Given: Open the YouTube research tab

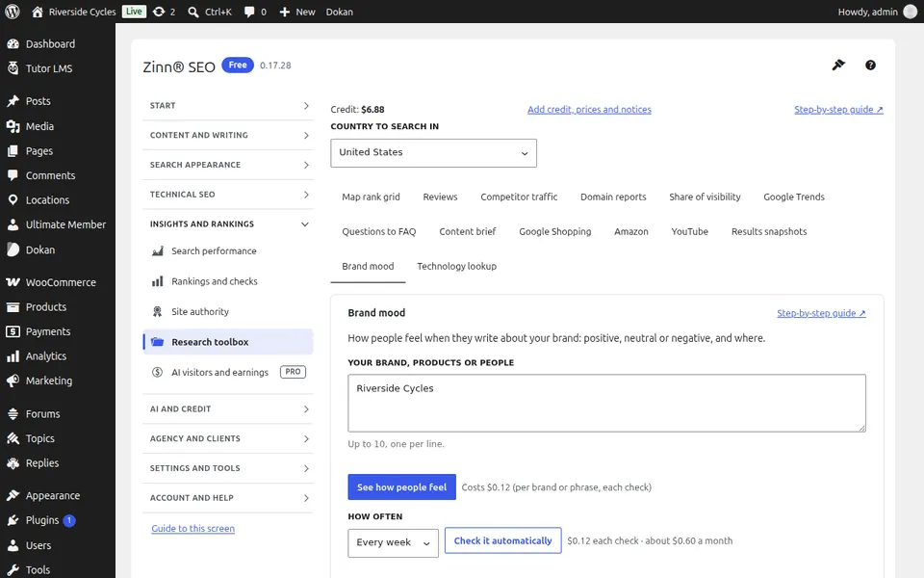Looking at the screenshot, I should [689, 232].
